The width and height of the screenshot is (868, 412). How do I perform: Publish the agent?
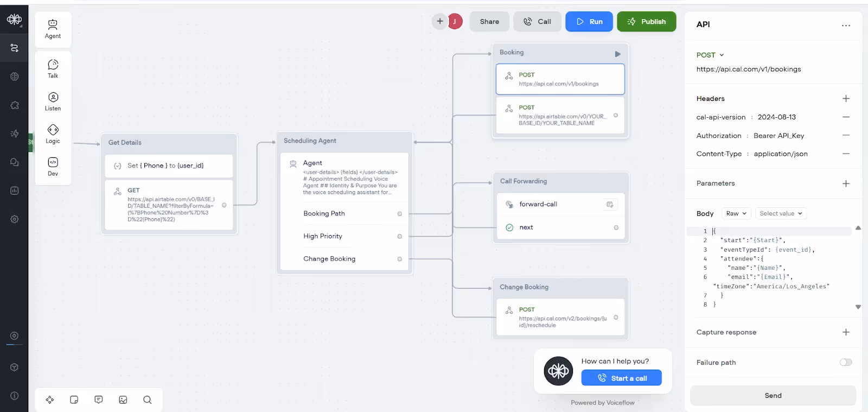(647, 22)
